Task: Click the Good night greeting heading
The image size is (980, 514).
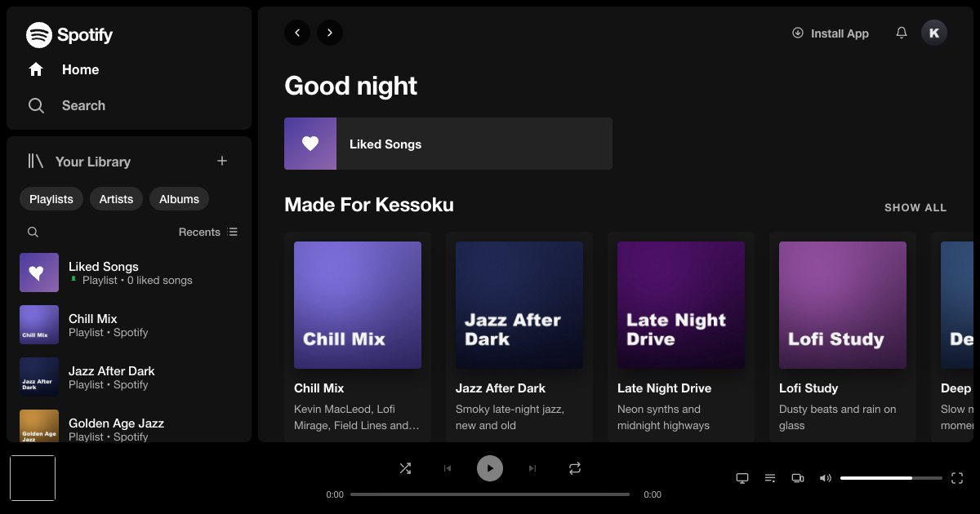Action: tap(351, 86)
